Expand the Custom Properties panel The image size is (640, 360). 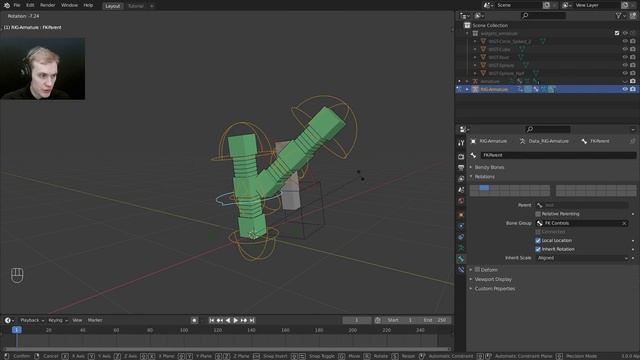click(x=494, y=289)
